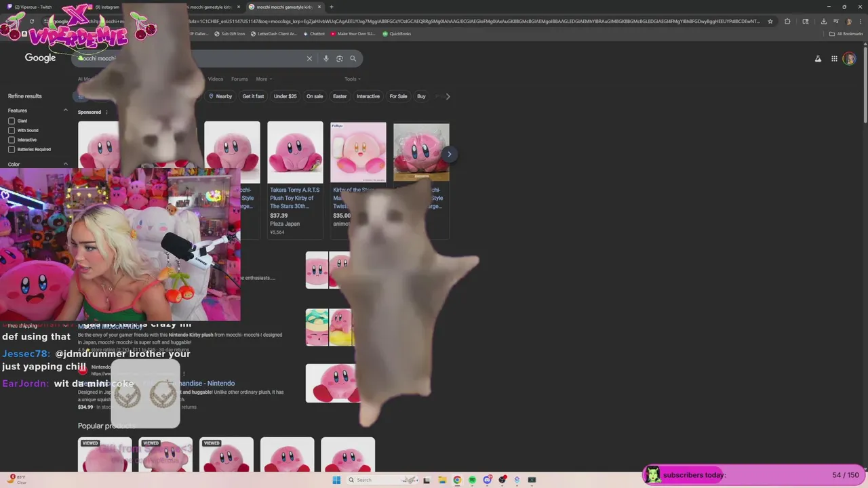
Task: Open the weather widget on taskbar
Action: pyautogui.click(x=17, y=480)
